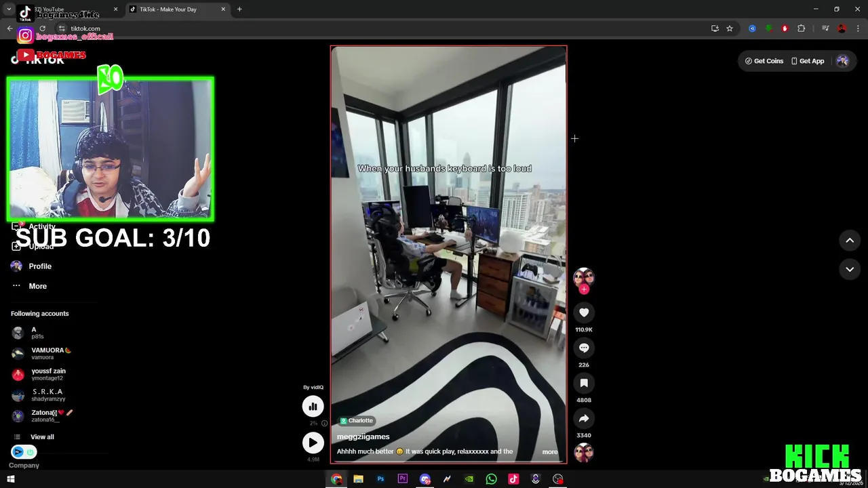Click the share arrow icon
868x488 pixels.
pos(584,418)
